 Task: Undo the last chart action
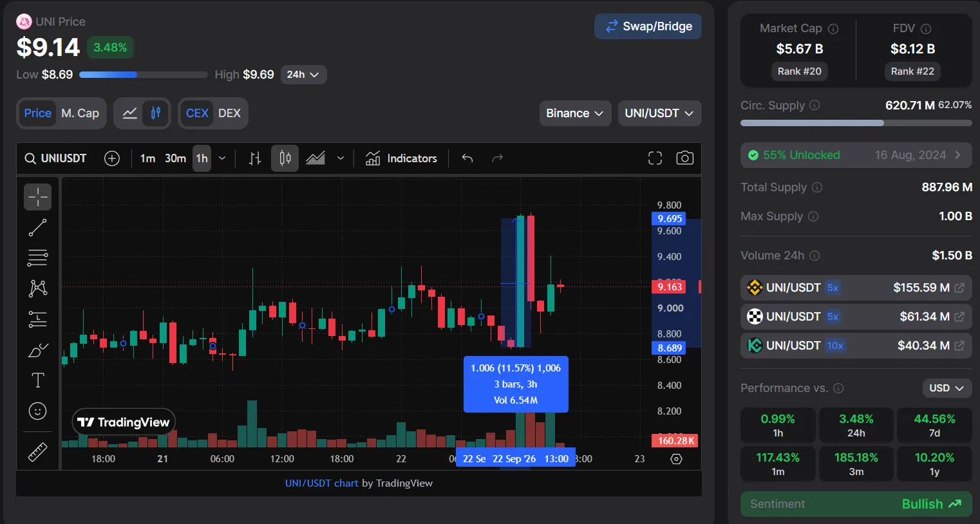pyautogui.click(x=467, y=158)
